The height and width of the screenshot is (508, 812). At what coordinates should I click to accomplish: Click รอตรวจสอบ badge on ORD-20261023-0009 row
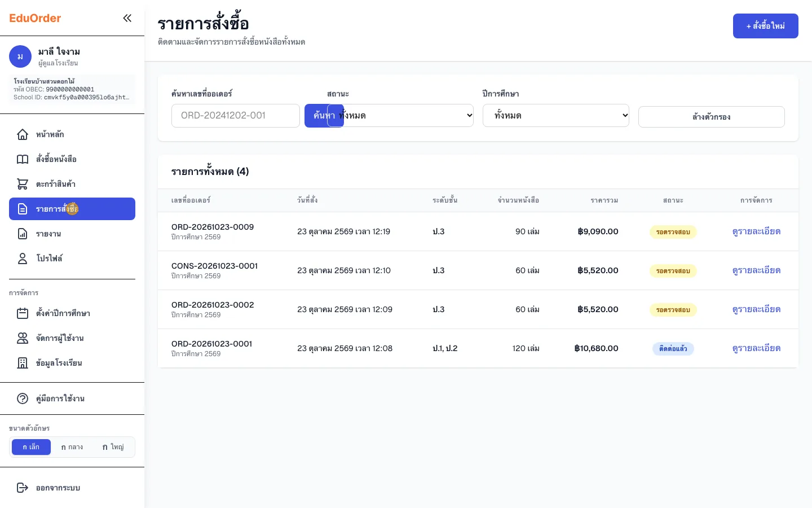coord(673,232)
